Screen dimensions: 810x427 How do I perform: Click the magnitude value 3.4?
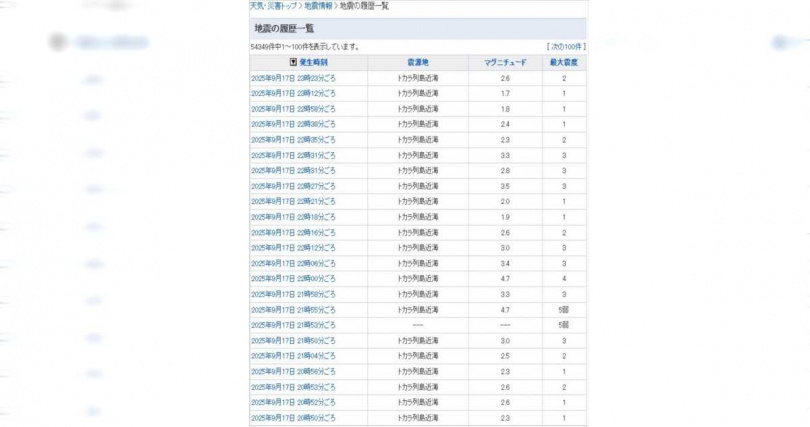505,263
